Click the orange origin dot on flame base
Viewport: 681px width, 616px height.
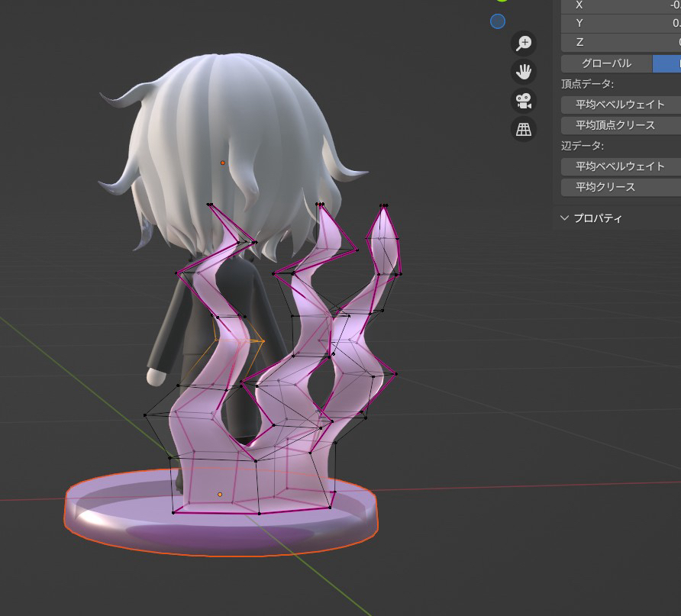coord(220,495)
